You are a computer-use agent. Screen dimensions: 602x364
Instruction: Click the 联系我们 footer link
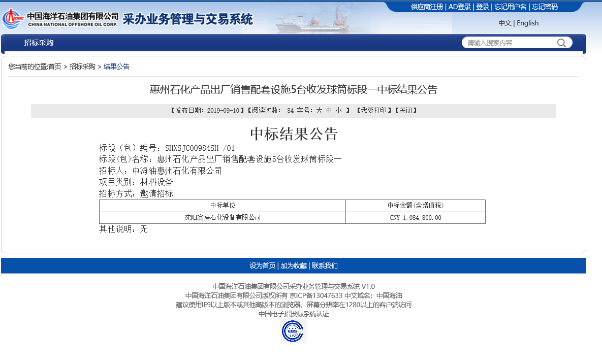click(325, 266)
